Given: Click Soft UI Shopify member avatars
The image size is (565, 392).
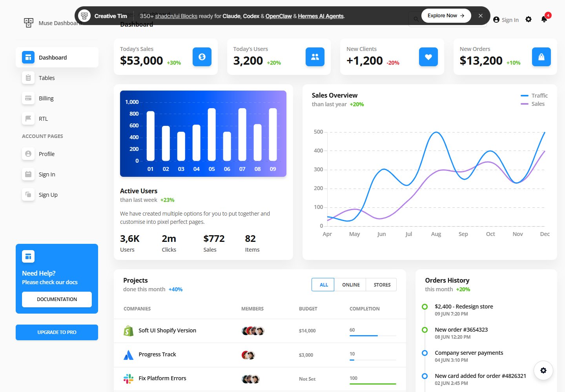Looking at the screenshot, I should (253, 331).
